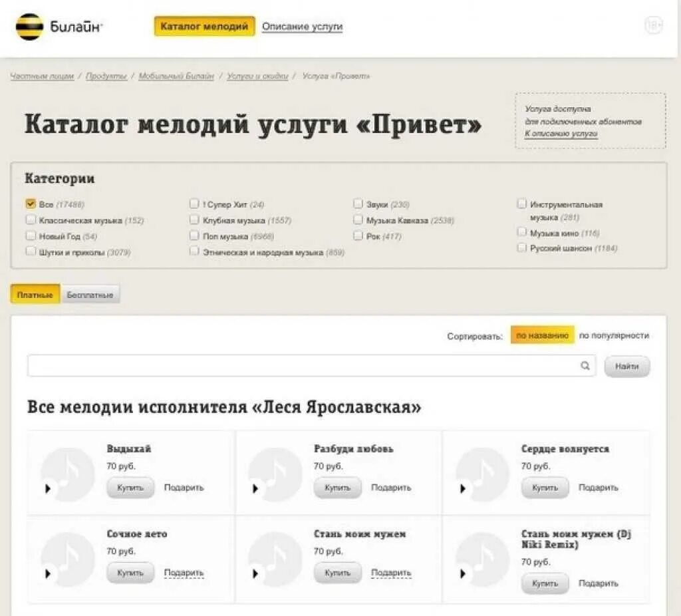Gift the Dj Niki Remix melody
Viewport: 681px width, 616px height.
[599, 583]
